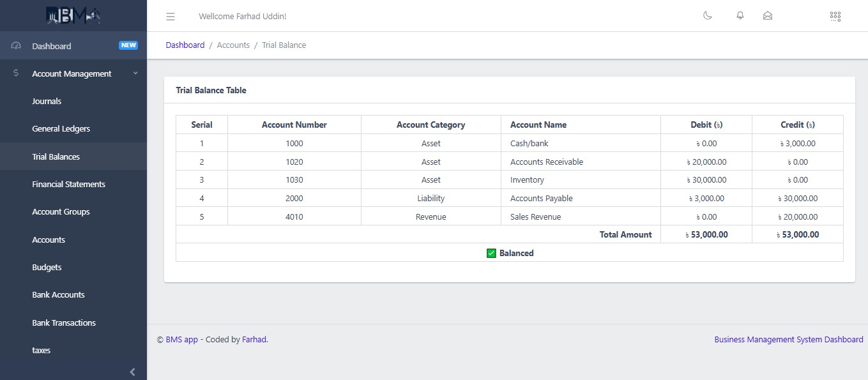The width and height of the screenshot is (868, 380).
Task: Click the Account Category column header
Action: [x=431, y=125]
